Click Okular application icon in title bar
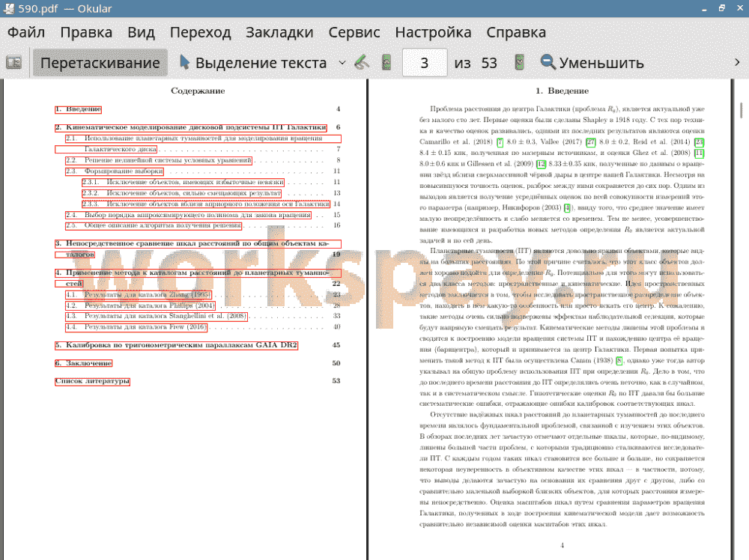This screenshot has height=560, width=749. coord(8,8)
